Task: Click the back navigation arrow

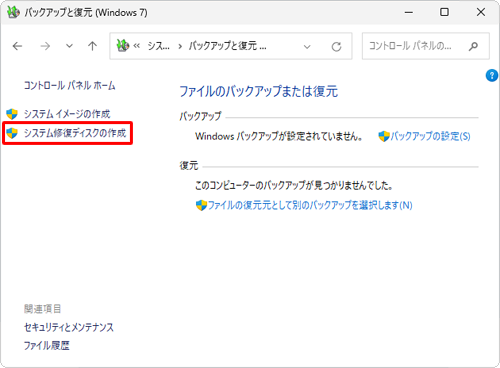Action: (x=17, y=46)
